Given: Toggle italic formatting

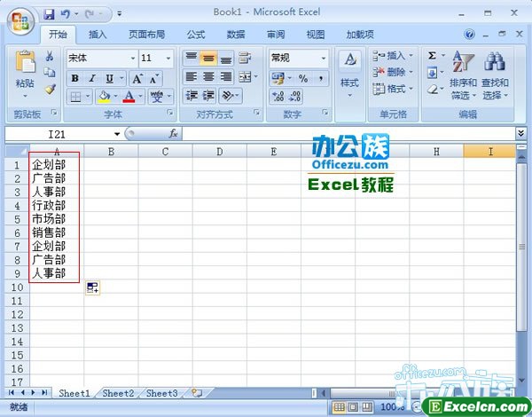Looking at the screenshot, I should [92, 79].
